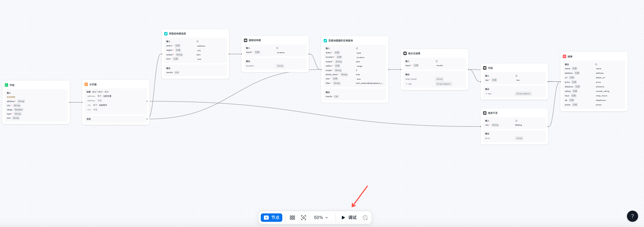The width and height of the screenshot is (644, 227).
Task: Expand the raw output in 代码 node
Action: tap(486, 94)
